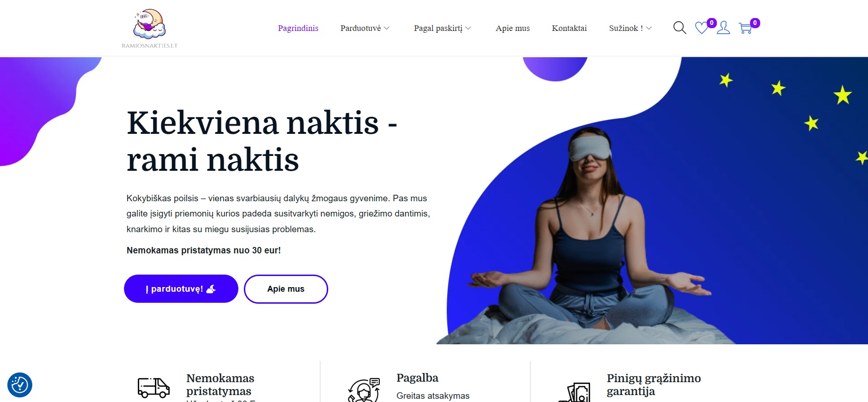Click the Į parduotuvę! button
868x402 pixels.
[181, 289]
